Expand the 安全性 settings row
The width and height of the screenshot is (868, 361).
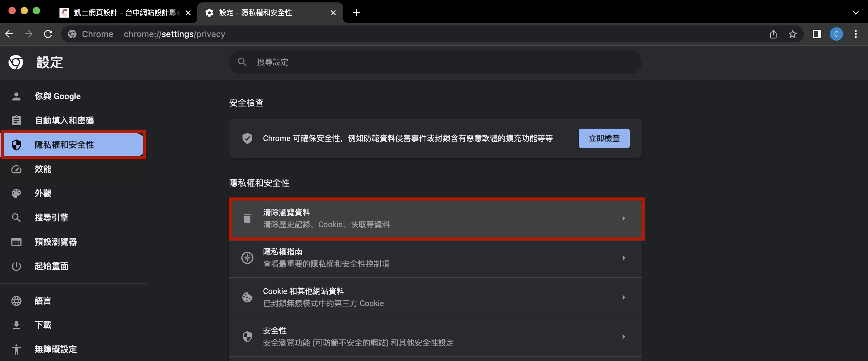[624, 336]
